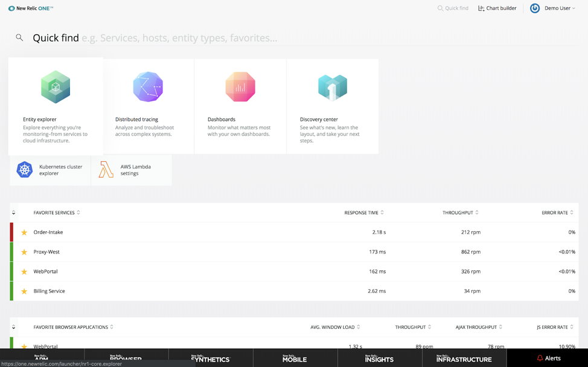The image size is (588, 367).
Task: Click the 862 rpm throughput value
Action: pyautogui.click(x=471, y=252)
